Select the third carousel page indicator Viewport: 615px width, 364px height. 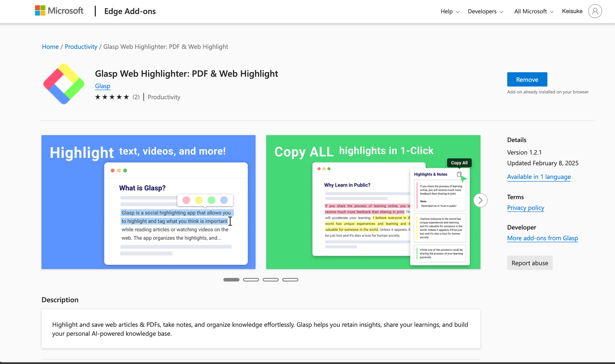pos(271,280)
